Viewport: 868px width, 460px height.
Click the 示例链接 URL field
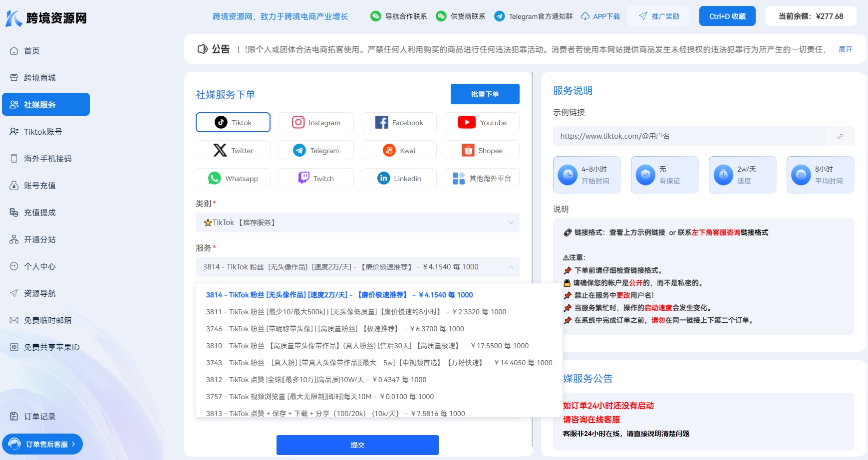(x=689, y=136)
